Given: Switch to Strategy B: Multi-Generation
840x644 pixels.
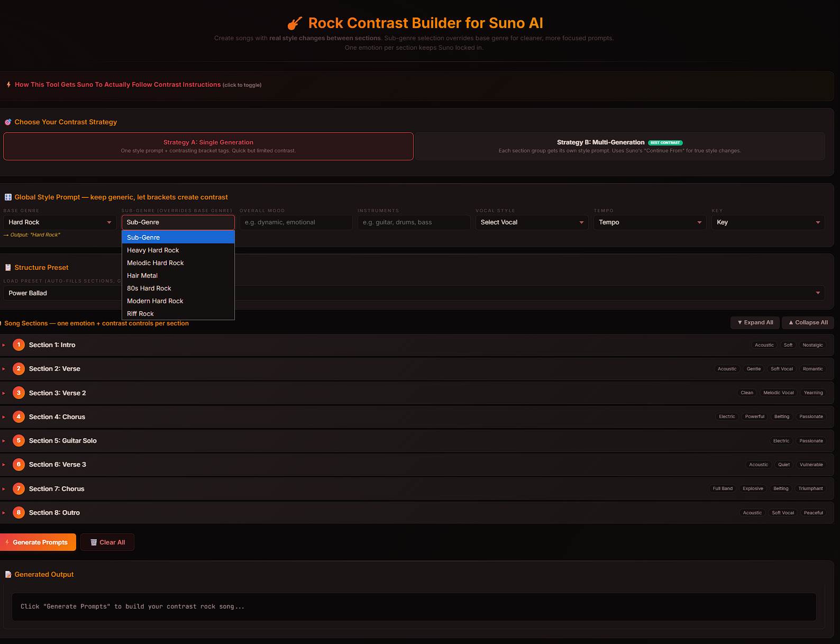Looking at the screenshot, I should (x=619, y=146).
